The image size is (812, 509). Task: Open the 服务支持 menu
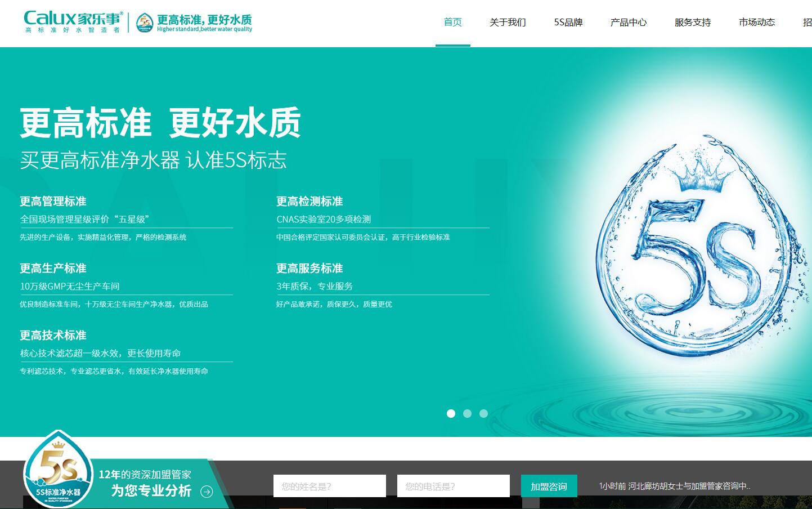(692, 23)
